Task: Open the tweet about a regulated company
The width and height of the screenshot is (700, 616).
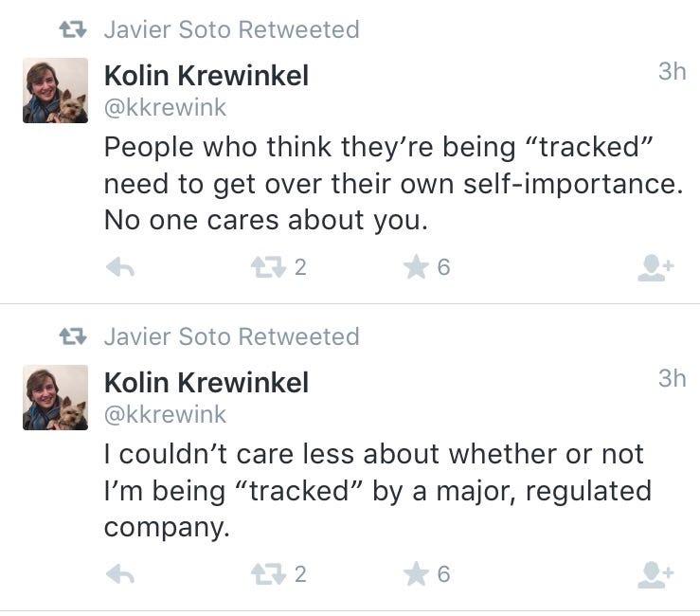Action: point(377,490)
